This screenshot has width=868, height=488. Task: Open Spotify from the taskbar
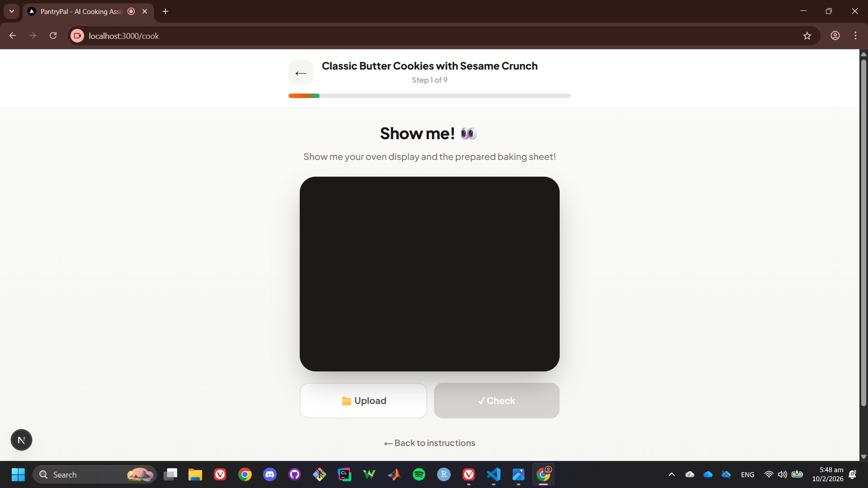tap(419, 474)
